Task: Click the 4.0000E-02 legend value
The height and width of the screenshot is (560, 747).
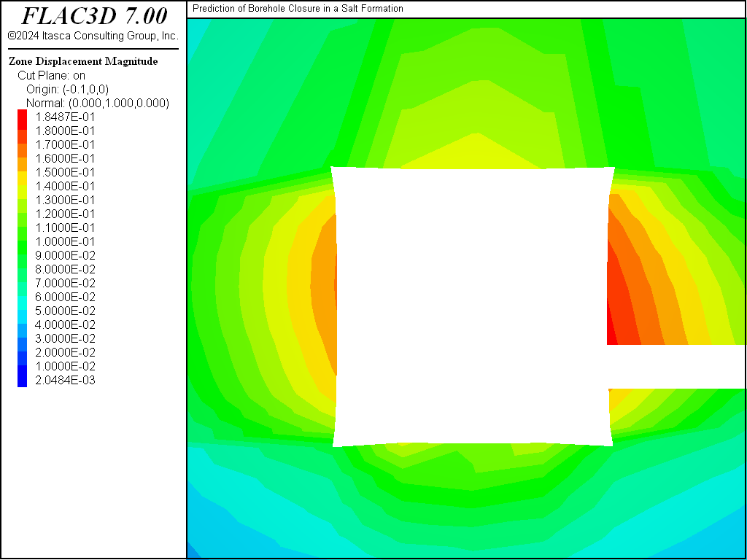Action: (65, 324)
